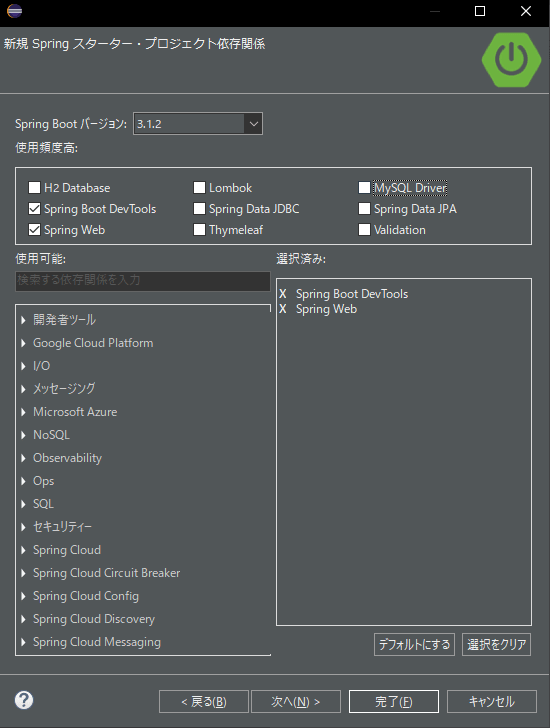Image resolution: width=550 pixels, height=728 pixels.
Task: Go back with 戻る(B) button
Action: (x=204, y=701)
